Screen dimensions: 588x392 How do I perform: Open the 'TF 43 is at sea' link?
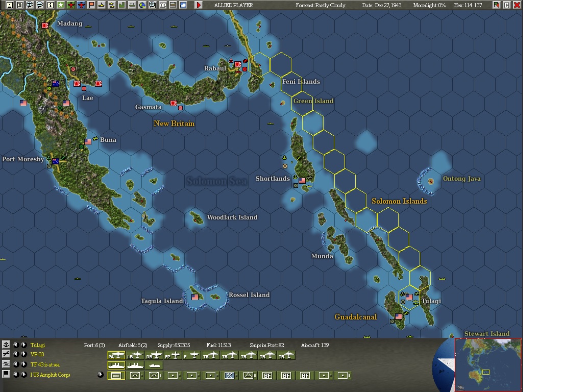pos(45,364)
